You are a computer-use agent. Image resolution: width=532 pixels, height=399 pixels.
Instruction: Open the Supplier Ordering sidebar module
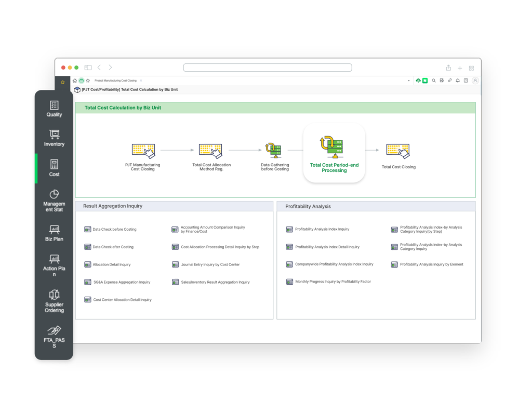point(54,301)
